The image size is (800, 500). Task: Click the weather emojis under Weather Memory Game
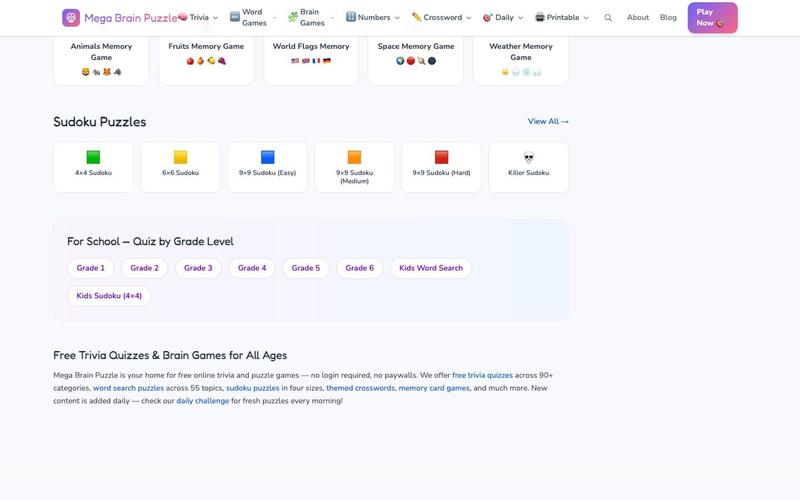click(521, 72)
